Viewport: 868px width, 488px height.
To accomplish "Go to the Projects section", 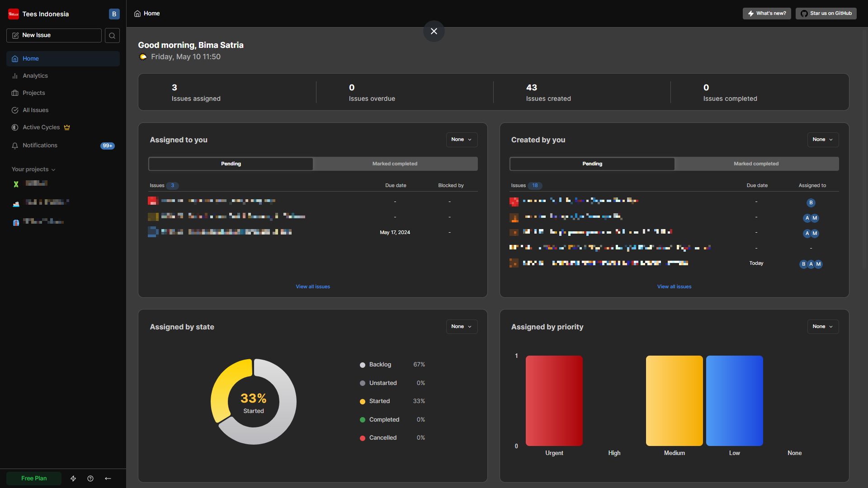I will tap(34, 93).
